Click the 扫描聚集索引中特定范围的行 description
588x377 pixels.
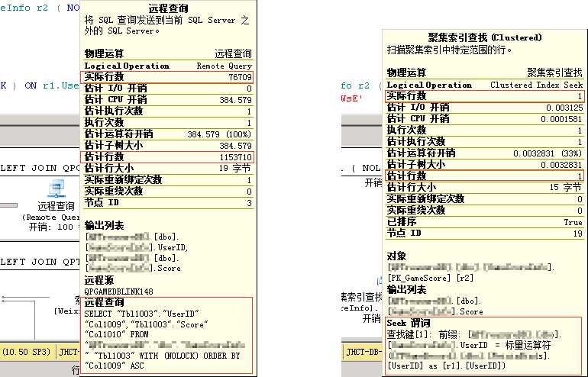pyautogui.click(x=449, y=50)
